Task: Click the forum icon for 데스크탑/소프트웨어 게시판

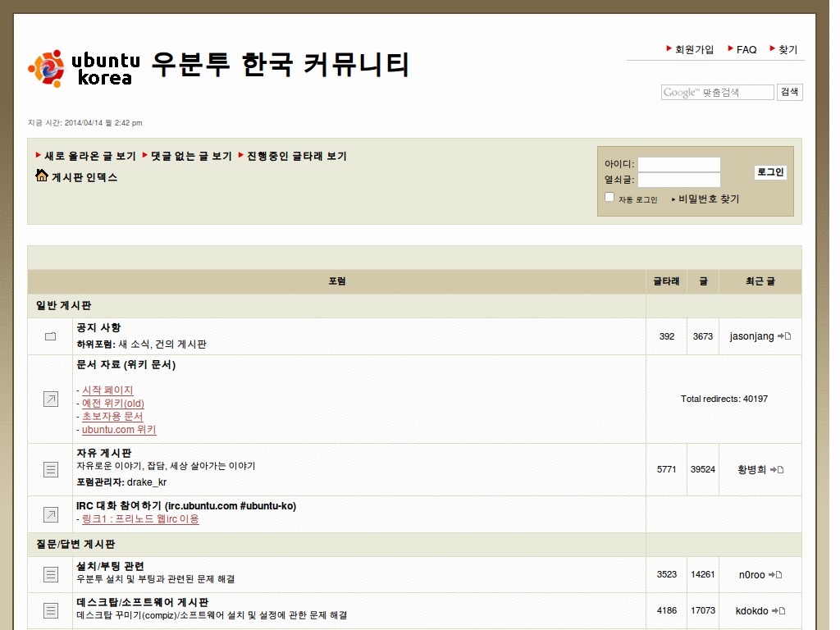Action: [x=50, y=610]
